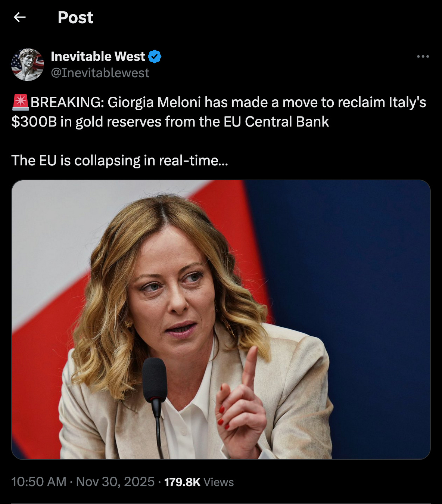This screenshot has width=442, height=504.
Task: Click the Nov 30, 2025 date
Action: click(115, 482)
